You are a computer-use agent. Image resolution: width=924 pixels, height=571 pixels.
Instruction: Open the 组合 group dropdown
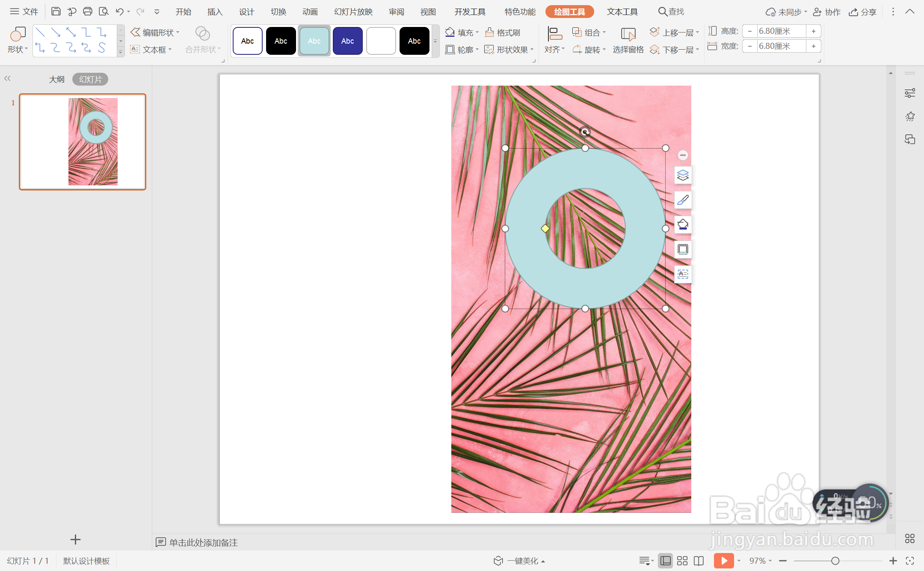click(589, 33)
